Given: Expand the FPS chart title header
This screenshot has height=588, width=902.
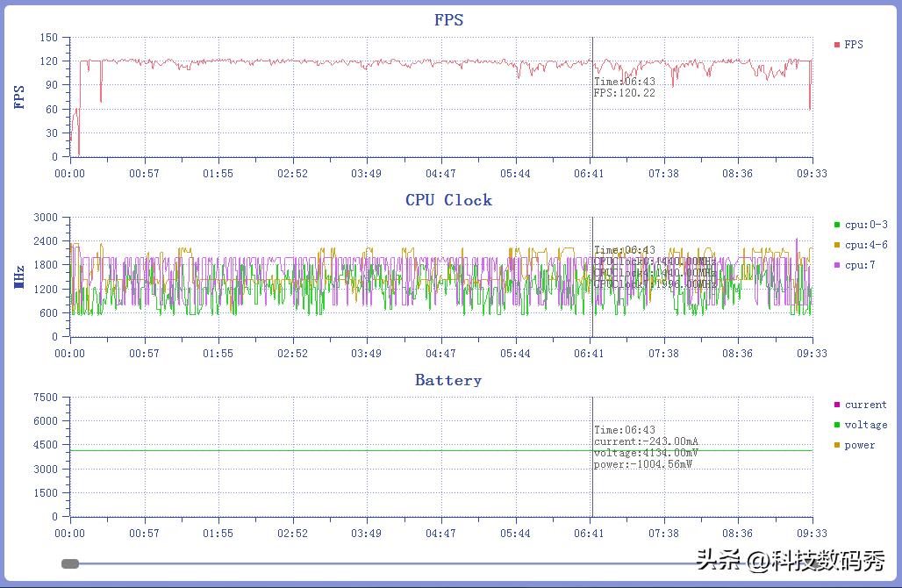Looking at the screenshot, I should pos(448,19).
